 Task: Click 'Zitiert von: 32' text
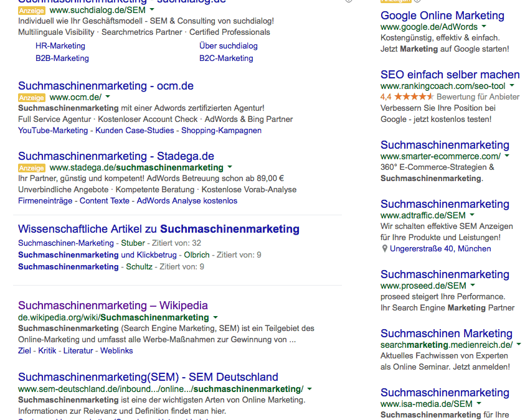click(x=176, y=243)
